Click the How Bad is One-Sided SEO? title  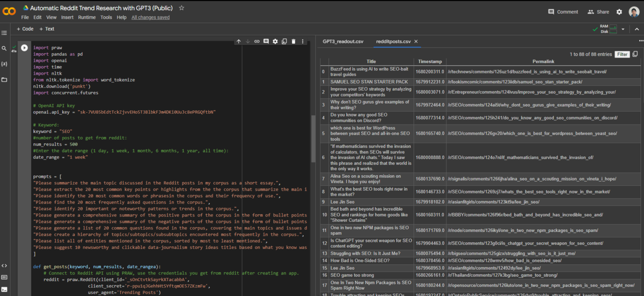(x=361, y=261)
